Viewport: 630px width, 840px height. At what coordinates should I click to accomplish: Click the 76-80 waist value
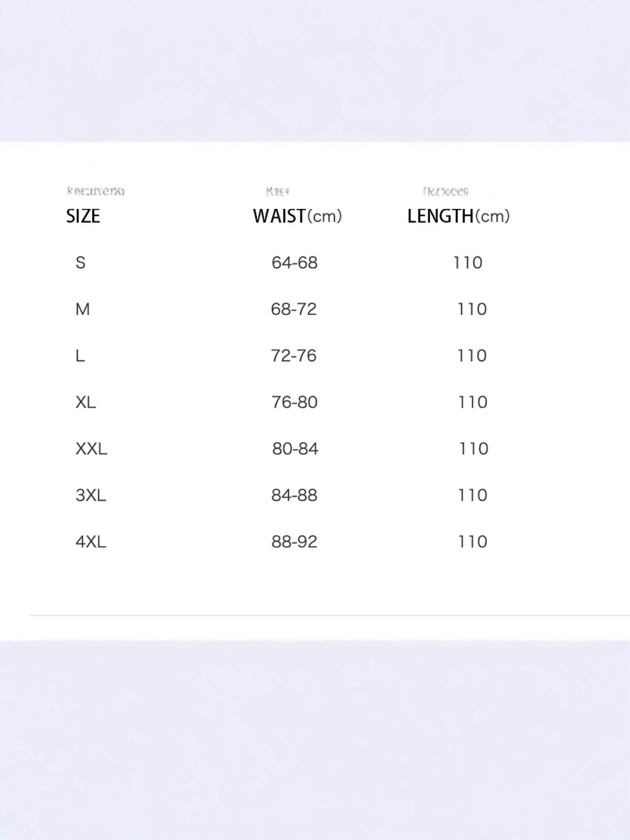tap(294, 402)
